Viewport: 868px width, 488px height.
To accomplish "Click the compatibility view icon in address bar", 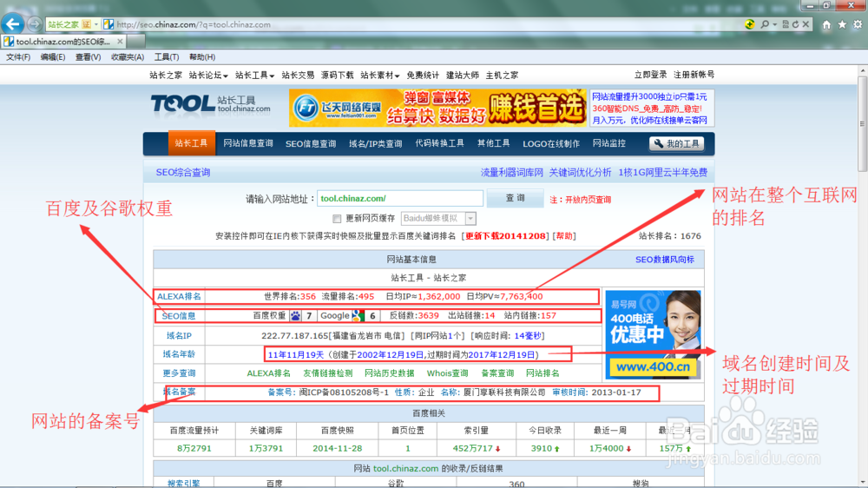I will (x=785, y=24).
